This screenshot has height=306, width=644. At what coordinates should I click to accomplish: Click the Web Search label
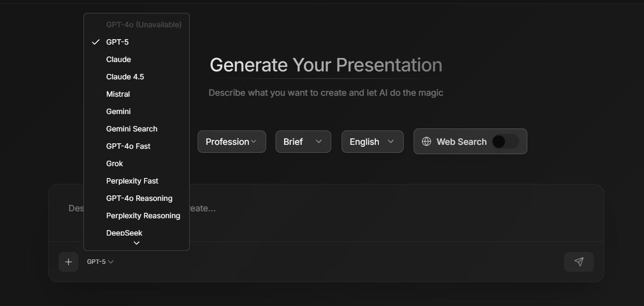(x=461, y=142)
